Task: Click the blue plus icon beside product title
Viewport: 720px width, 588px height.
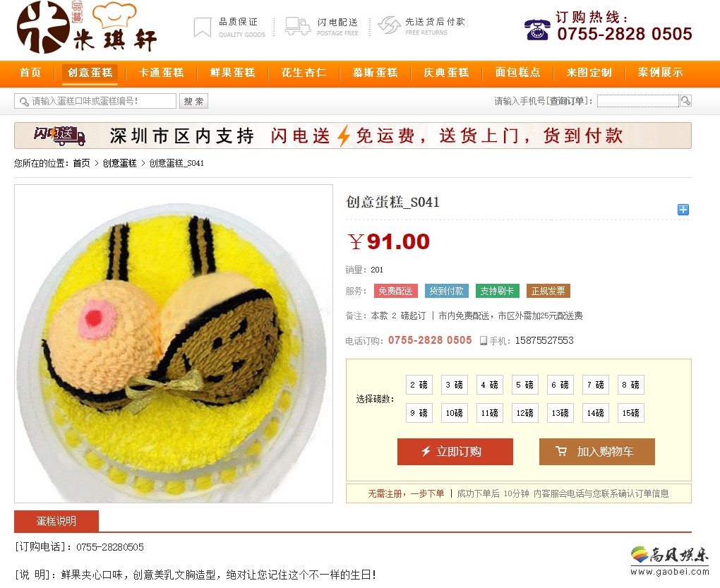Action: (x=683, y=210)
